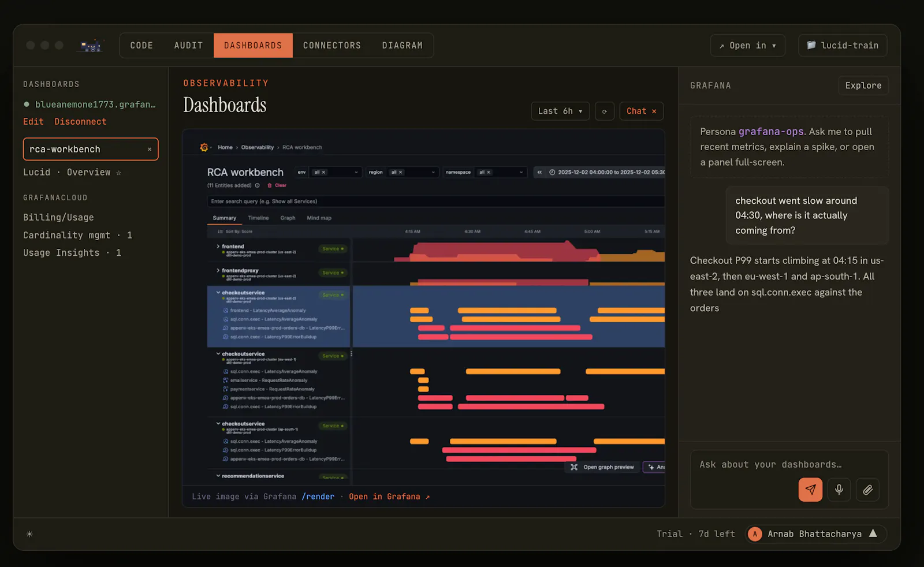This screenshot has width=924, height=567.
Task: Open the CONNECTORS tab
Action: click(332, 46)
